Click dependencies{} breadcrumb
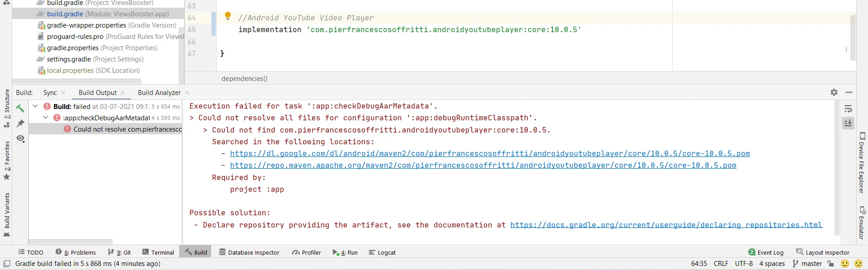Viewport: 868px width, 270px height. (x=245, y=79)
